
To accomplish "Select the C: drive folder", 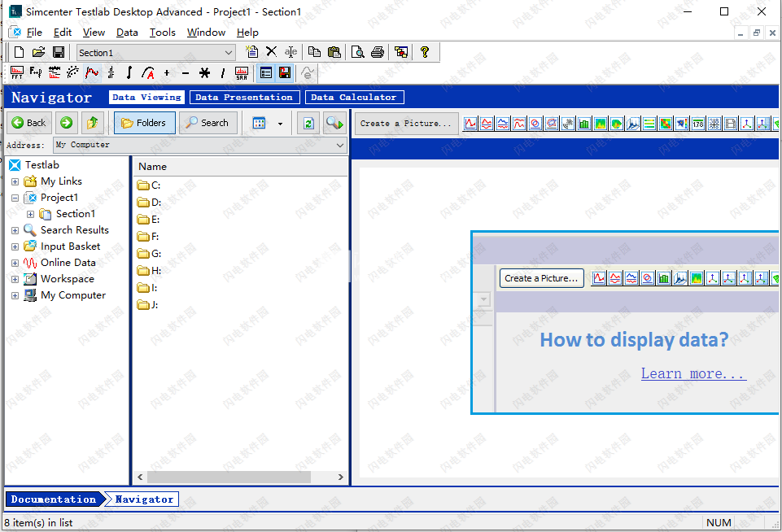I will coord(149,185).
